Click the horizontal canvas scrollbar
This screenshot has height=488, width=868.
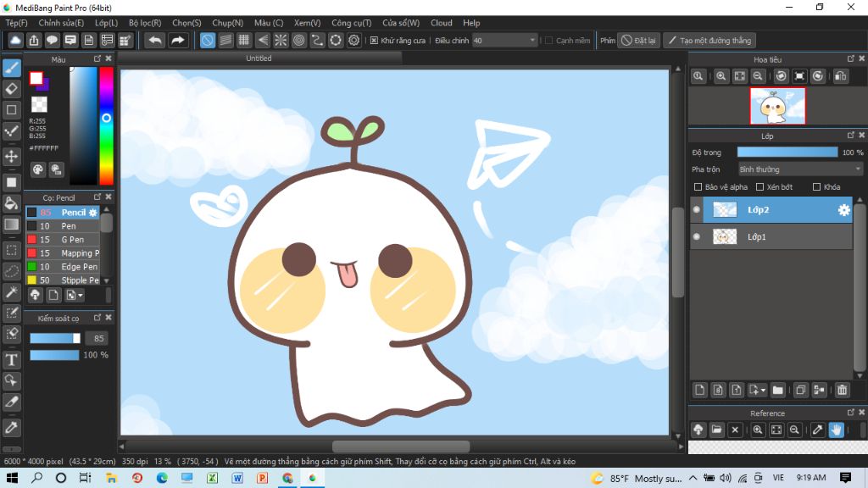click(401, 446)
